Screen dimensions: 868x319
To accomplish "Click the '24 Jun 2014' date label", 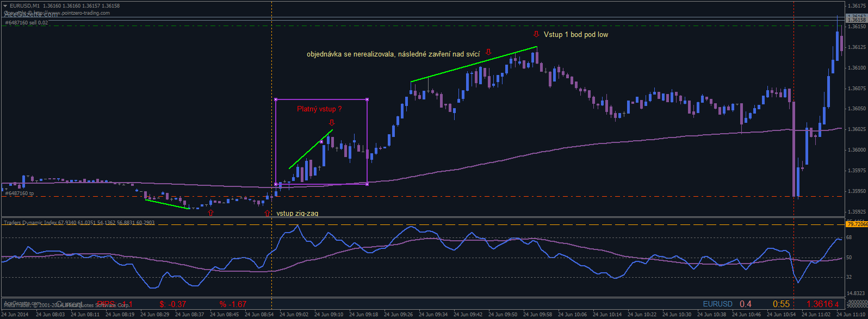I will click(x=16, y=315).
